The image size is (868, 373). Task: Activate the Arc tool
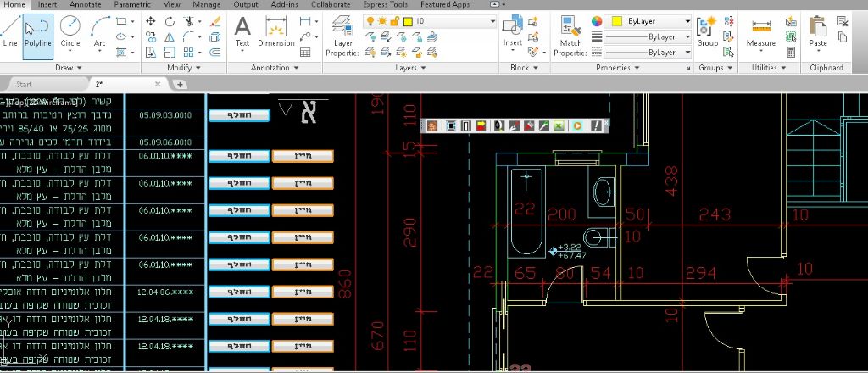point(100,32)
